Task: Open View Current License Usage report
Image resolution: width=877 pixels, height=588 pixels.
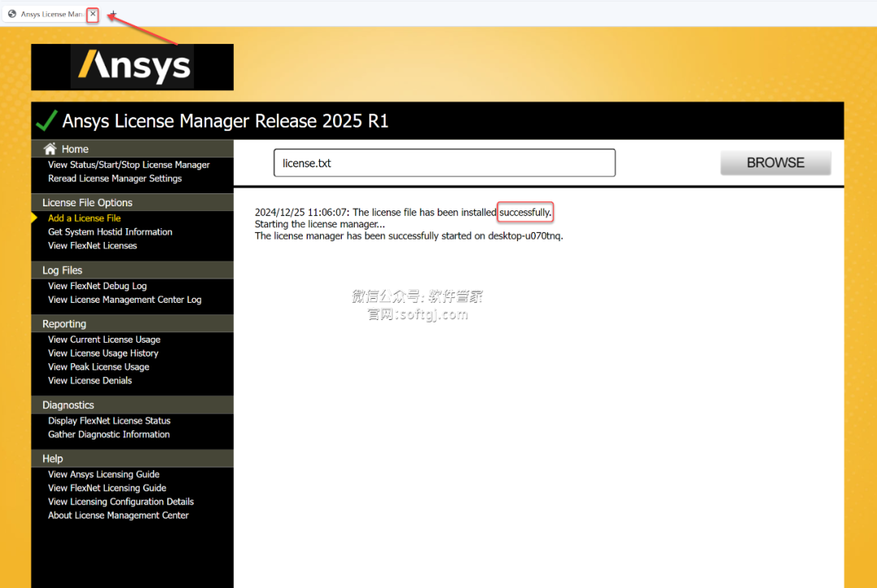Action: coord(104,339)
